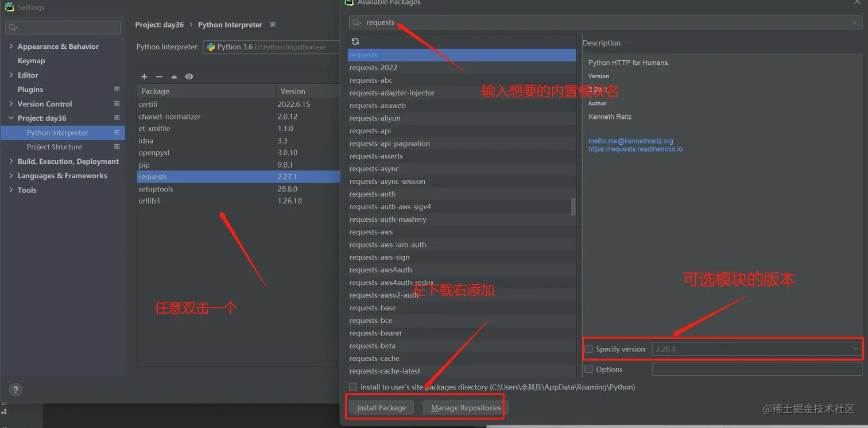This screenshot has height=428, width=868.
Task: Expand Appearance & Behavior settings group
Action: [11, 47]
